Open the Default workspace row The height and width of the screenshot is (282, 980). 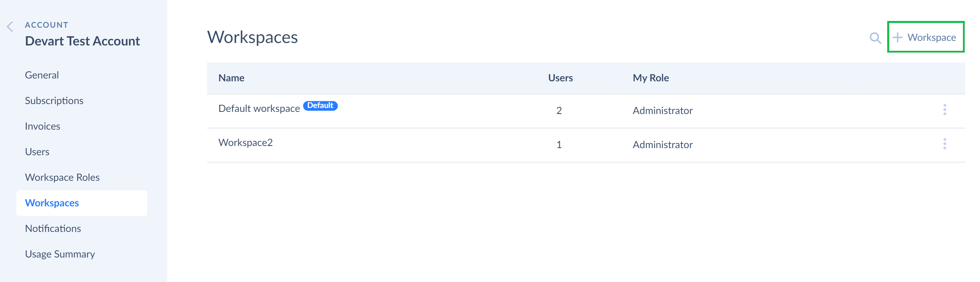[x=586, y=111]
